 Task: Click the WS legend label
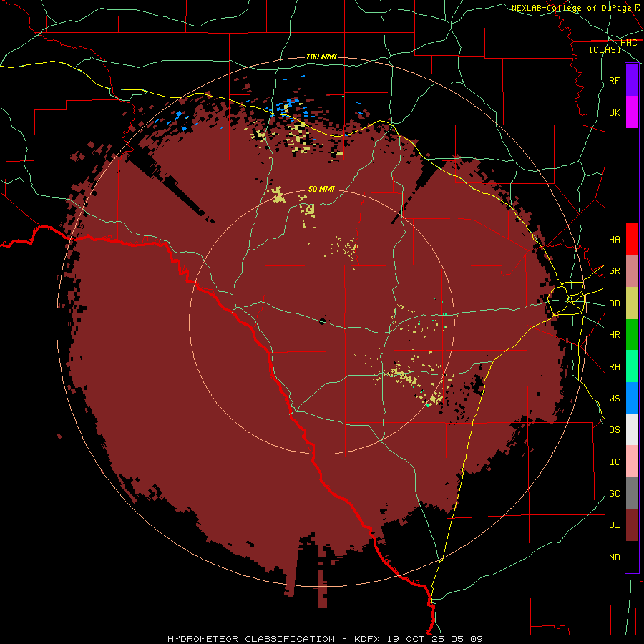pos(614,398)
